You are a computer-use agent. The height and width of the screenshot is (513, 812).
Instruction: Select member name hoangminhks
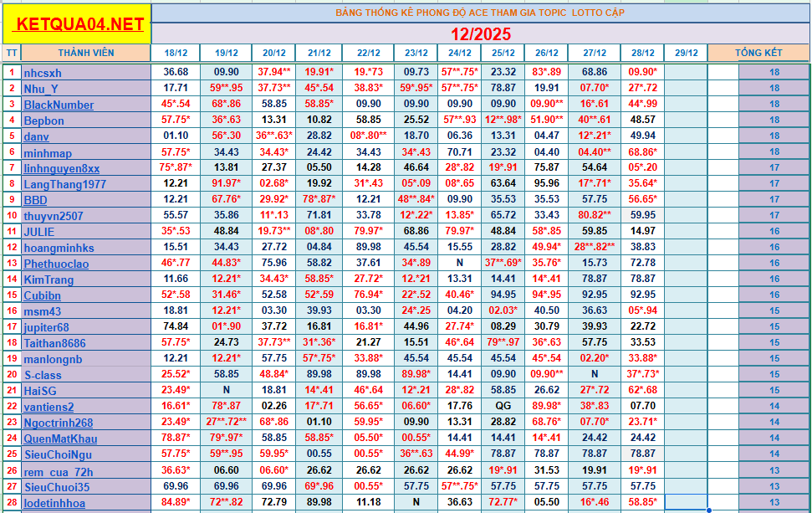(59, 248)
